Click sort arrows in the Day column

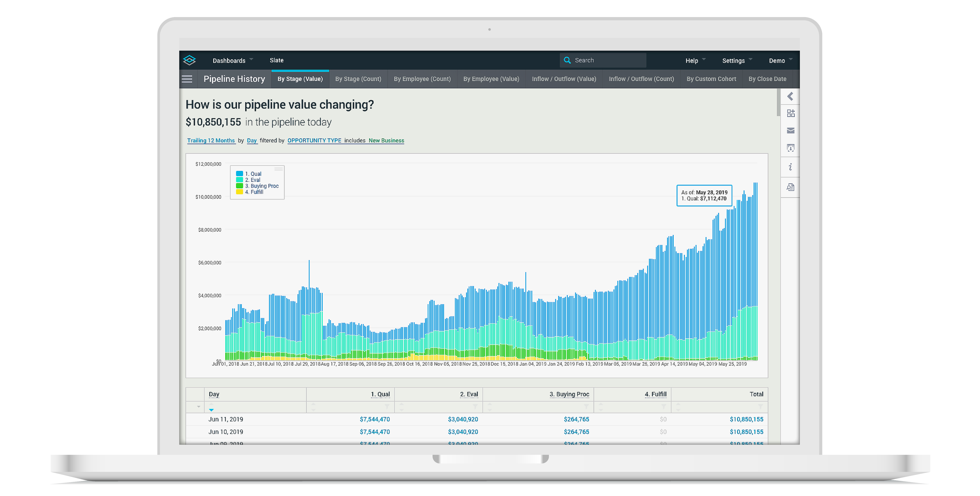211,407
